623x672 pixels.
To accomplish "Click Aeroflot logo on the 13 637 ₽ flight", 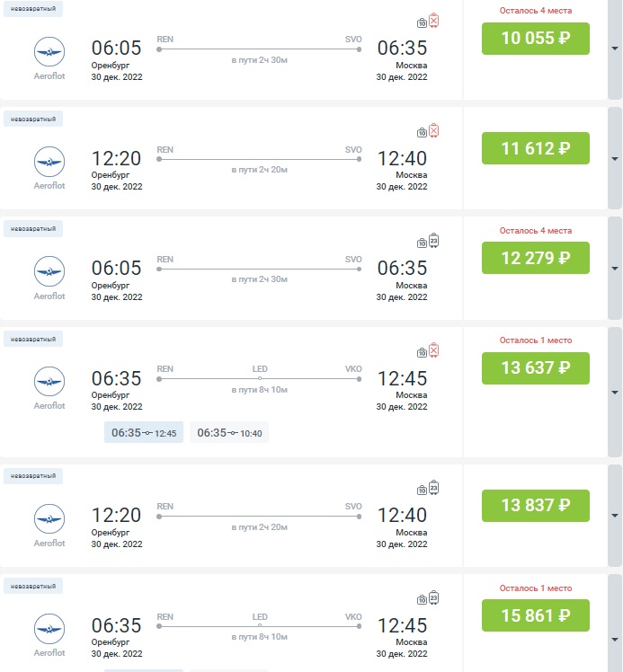I will point(49,382).
